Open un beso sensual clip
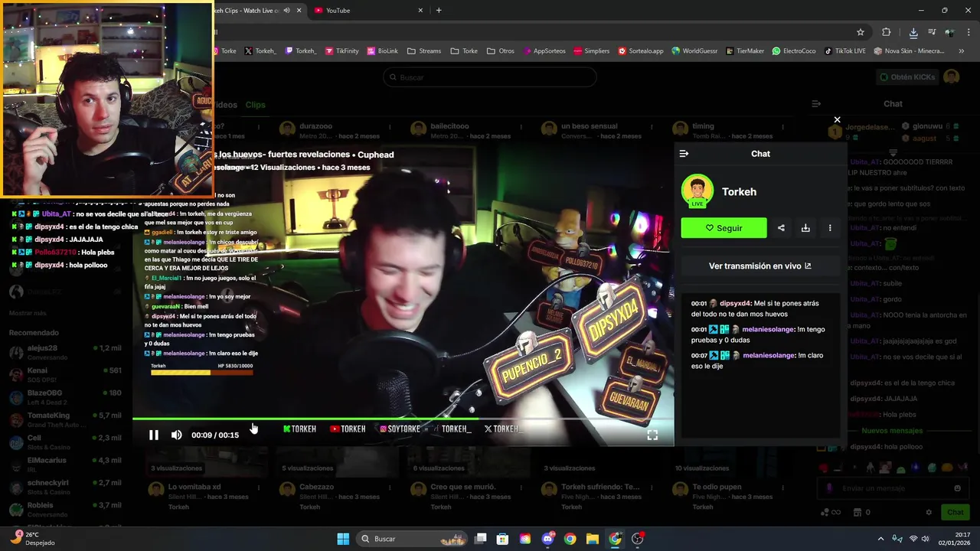This screenshot has width=980, height=551. pyautogui.click(x=589, y=126)
